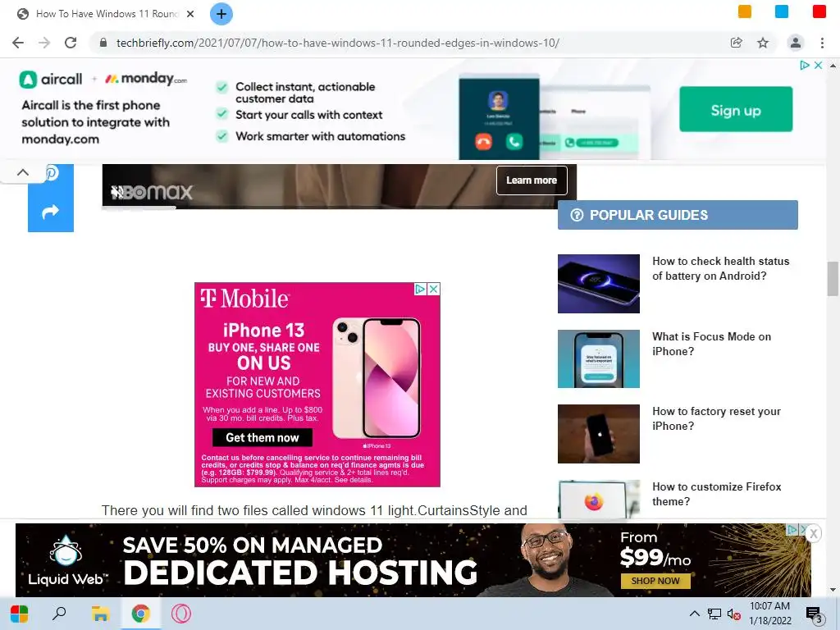
Task: Click Get them now on T-Mobile ad
Action: tap(262, 438)
